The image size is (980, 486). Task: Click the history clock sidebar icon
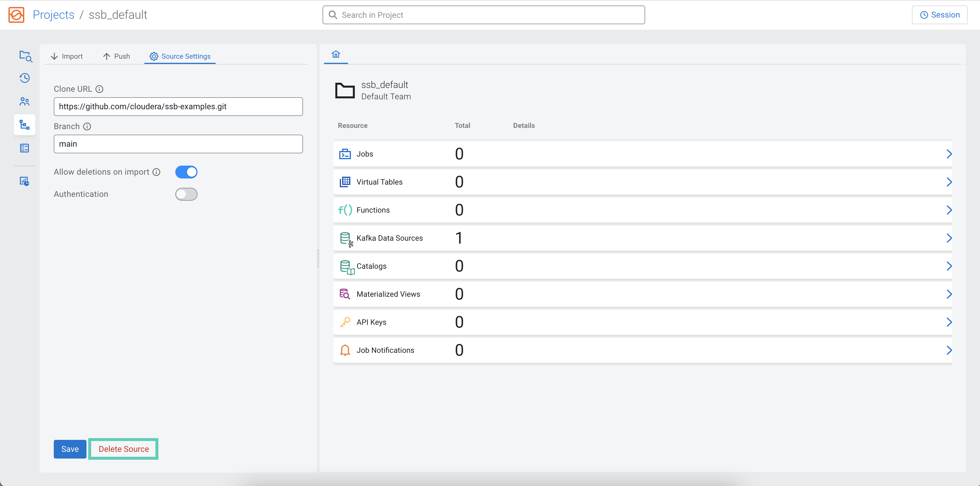pyautogui.click(x=25, y=78)
